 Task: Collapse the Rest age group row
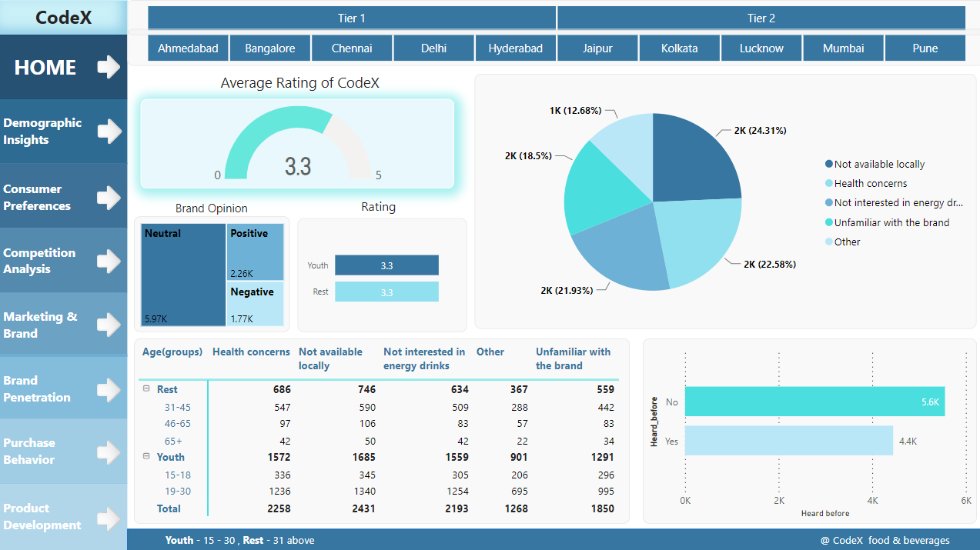click(146, 389)
